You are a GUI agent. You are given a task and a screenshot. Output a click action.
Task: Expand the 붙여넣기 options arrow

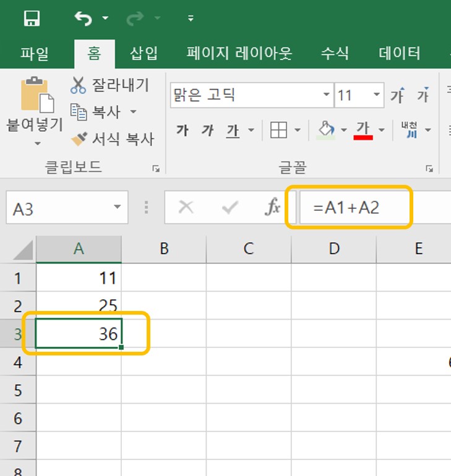(x=37, y=143)
